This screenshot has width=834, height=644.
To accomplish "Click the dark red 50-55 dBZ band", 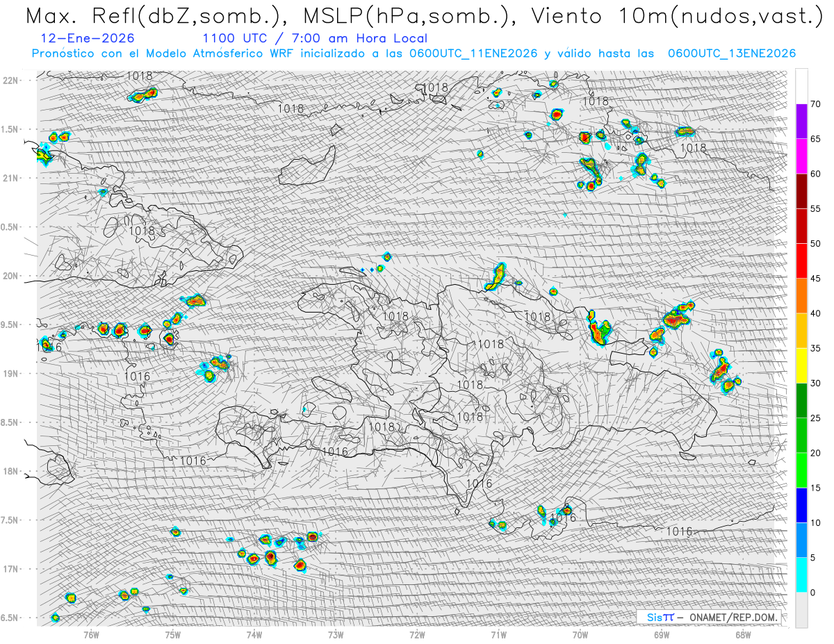I will pos(801,226).
